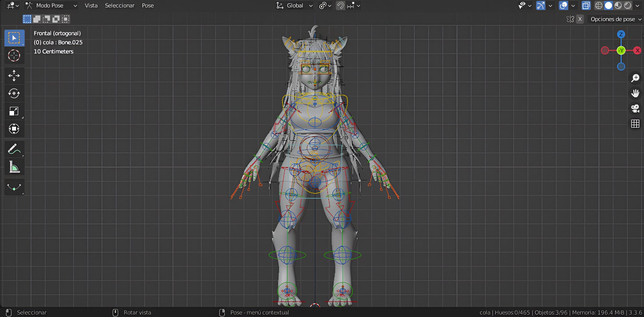
Task: Expand Opciones de pose dropdown
Action: pos(616,19)
